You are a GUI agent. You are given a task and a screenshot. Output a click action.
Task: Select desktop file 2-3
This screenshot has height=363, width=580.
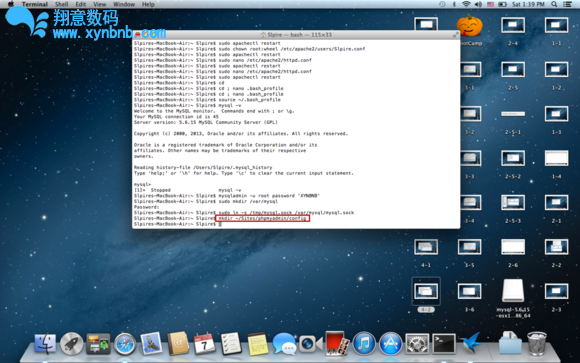point(556,291)
